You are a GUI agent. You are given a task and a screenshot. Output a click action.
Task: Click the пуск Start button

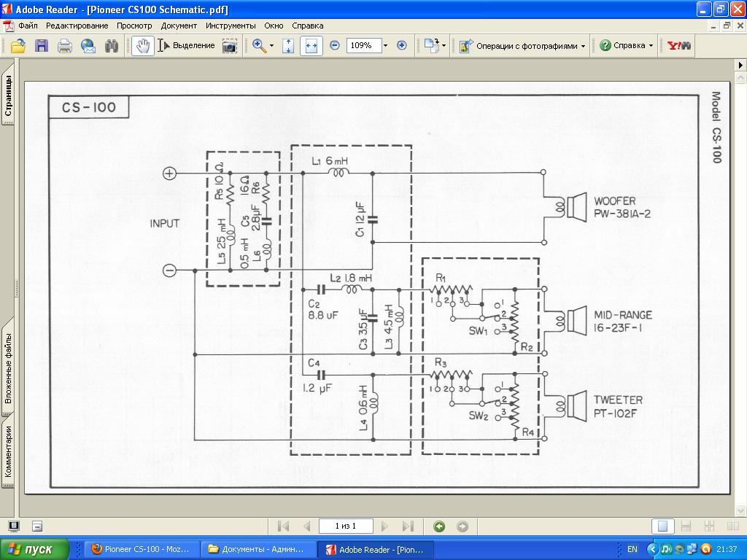coord(35,549)
